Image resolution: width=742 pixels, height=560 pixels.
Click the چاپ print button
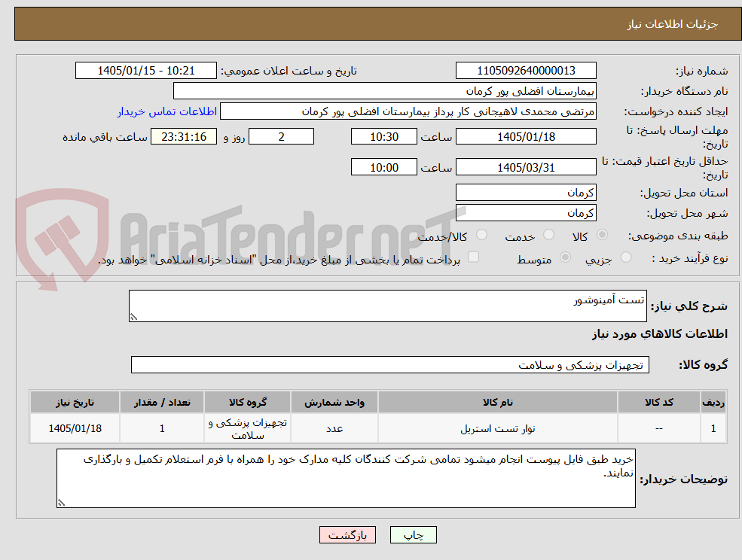click(413, 535)
